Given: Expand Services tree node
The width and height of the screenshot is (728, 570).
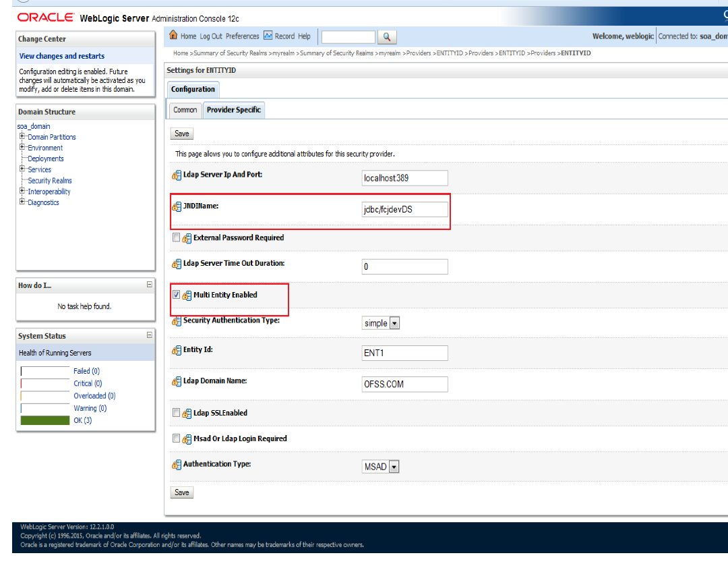Looking at the screenshot, I should click(x=22, y=169).
